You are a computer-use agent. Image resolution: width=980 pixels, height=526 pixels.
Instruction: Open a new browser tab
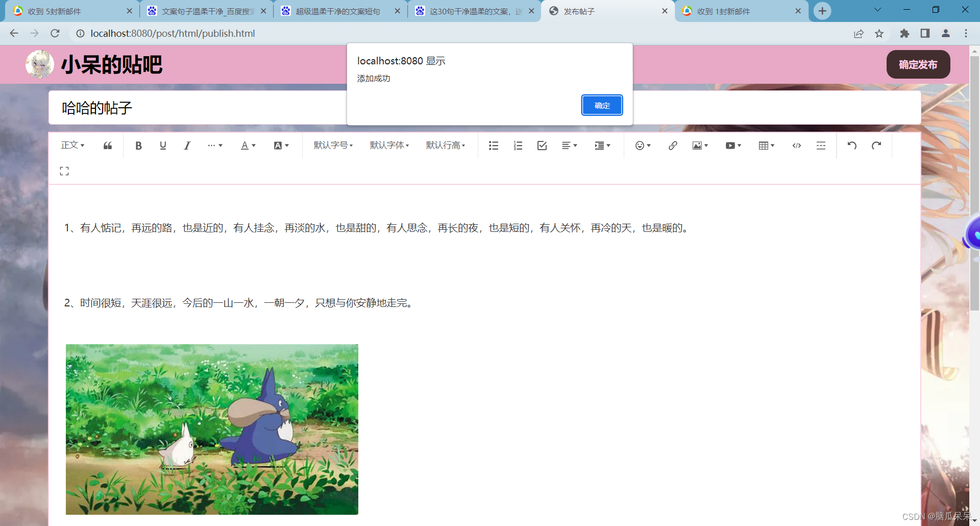click(822, 11)
